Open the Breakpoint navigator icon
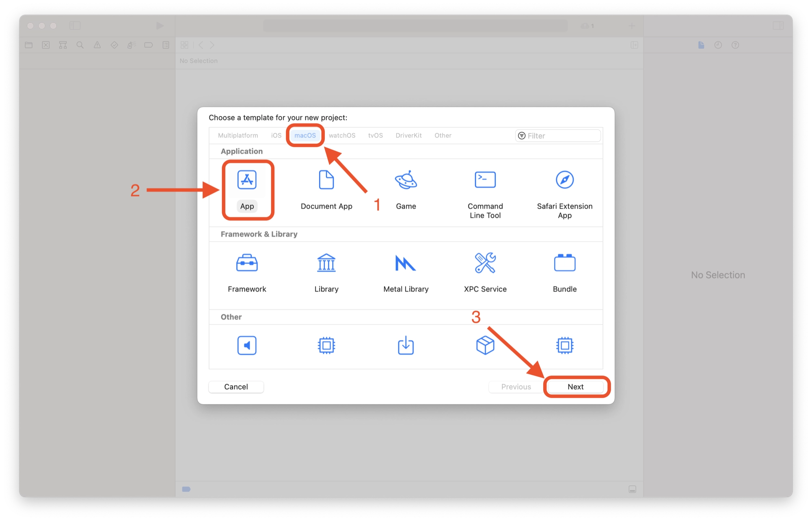This screenshot has height=521, width=812. pos(149,45)
